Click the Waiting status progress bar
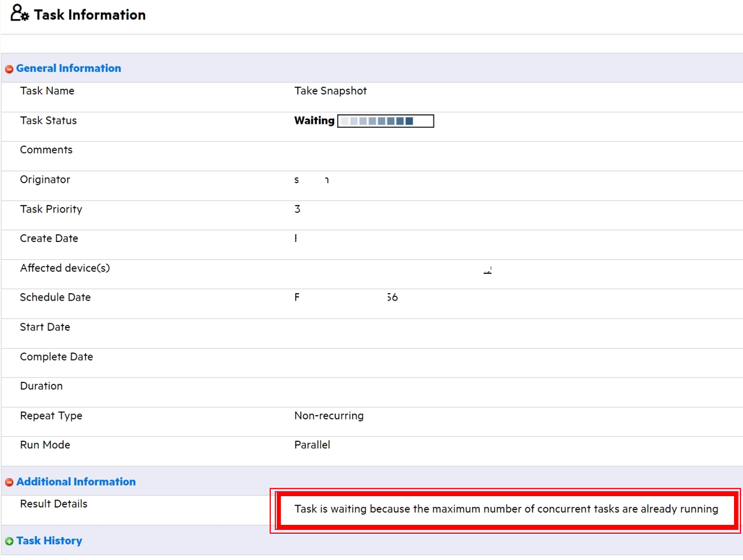Viewport: 743px width, 560px height. (x=385, y=121)
